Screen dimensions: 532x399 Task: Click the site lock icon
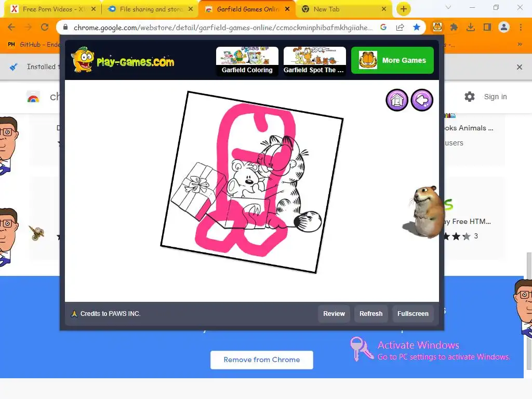coord(65,27)
